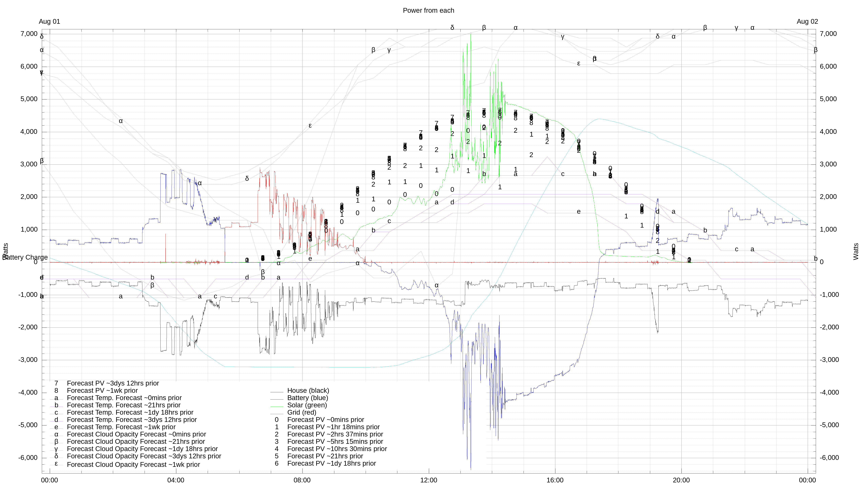Click the '7,000' tick on the right axis
This screenshot has width=868, height=488.
coord(828,34)
